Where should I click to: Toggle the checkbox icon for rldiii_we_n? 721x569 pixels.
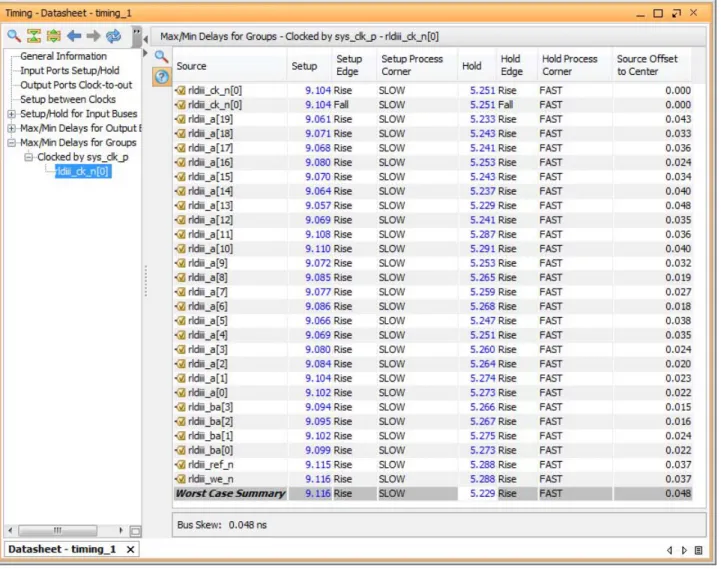click(x=181, y=479)
